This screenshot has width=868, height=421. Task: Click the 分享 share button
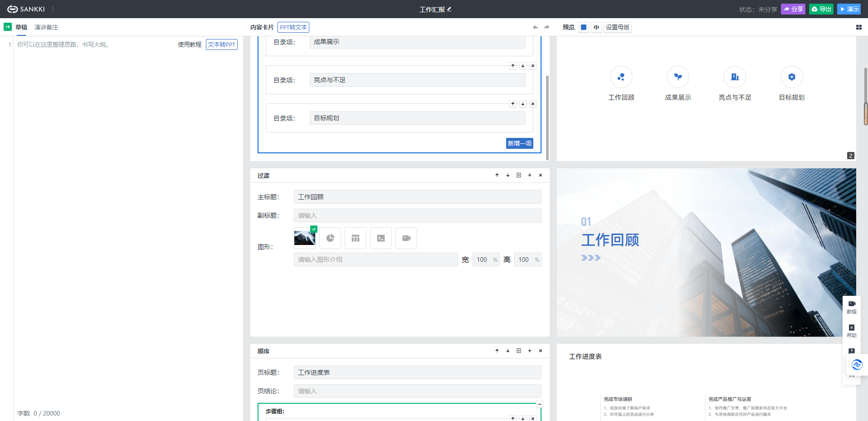tap(793, 9)
